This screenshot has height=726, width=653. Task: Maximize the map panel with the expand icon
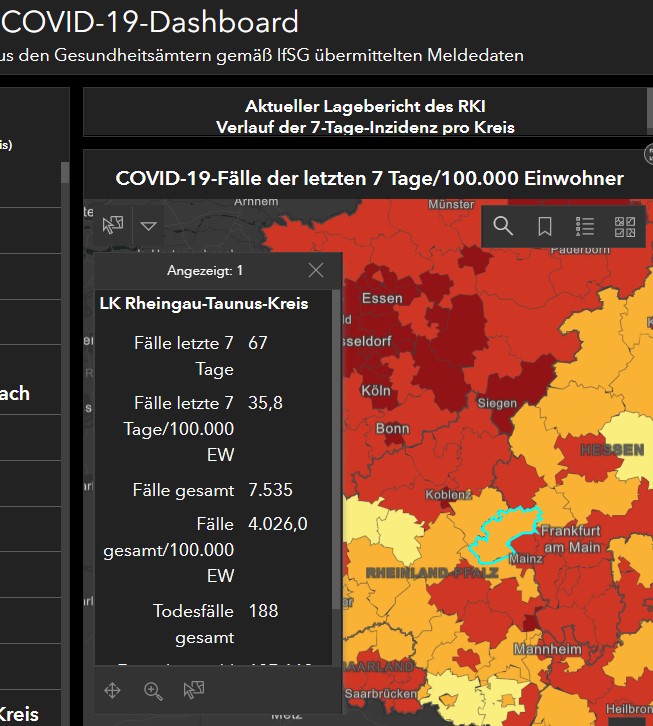click(x=649, y=154)
